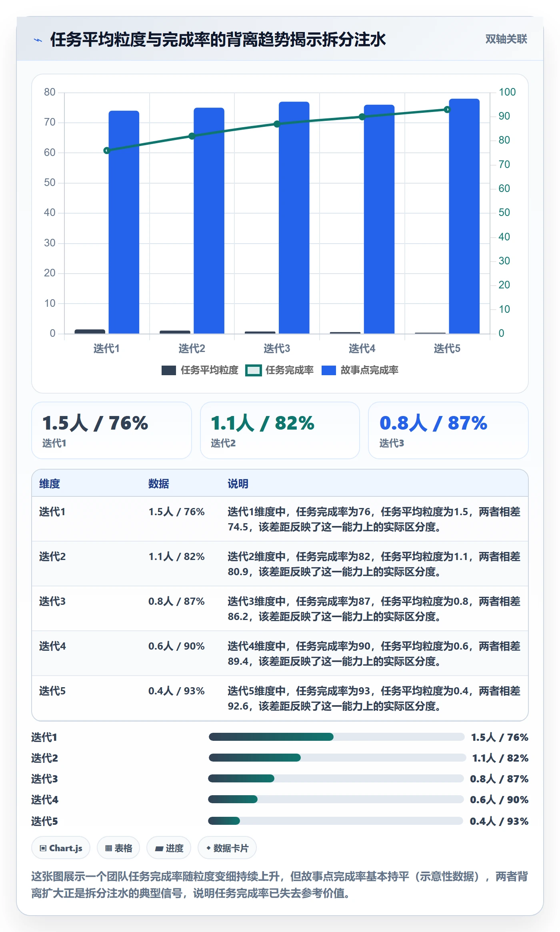The height and width of the screenshot is (932, 560).
Task: Select the 迭代3 point on the green line
Action: click(x=277, y=124)
